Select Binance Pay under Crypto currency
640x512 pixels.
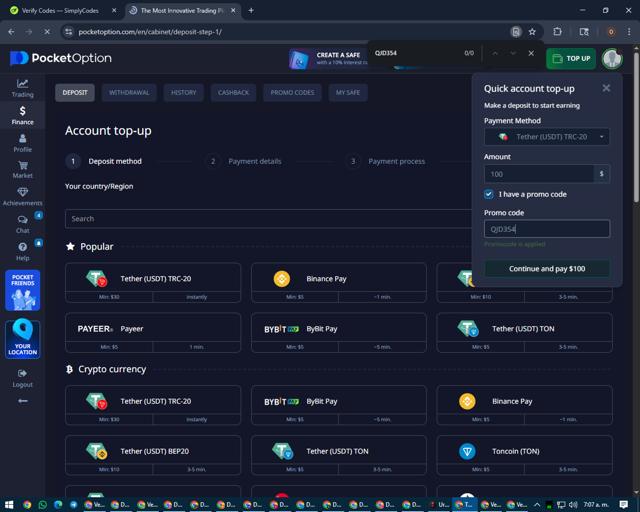click(524, 405)
